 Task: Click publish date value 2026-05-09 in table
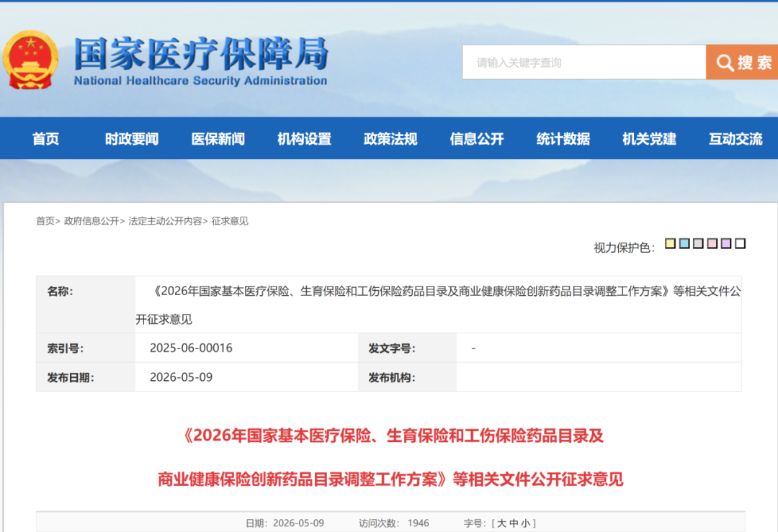pyautogui.click(x=181, y=377)
